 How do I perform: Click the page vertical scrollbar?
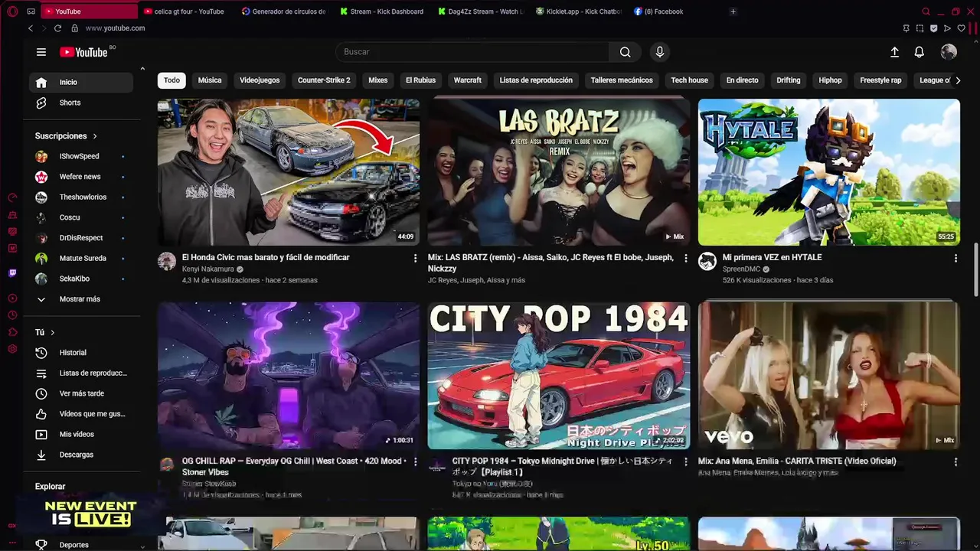click(975, 270)
